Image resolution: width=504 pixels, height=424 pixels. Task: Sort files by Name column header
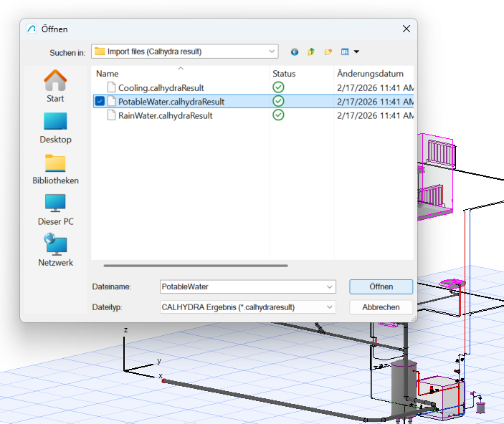pos(108,74)
